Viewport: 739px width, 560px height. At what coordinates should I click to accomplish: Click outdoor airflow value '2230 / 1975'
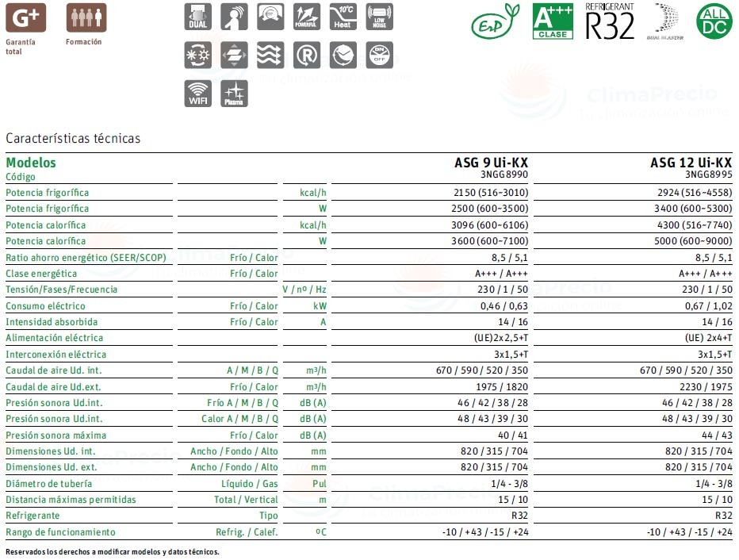click(706, 387)
